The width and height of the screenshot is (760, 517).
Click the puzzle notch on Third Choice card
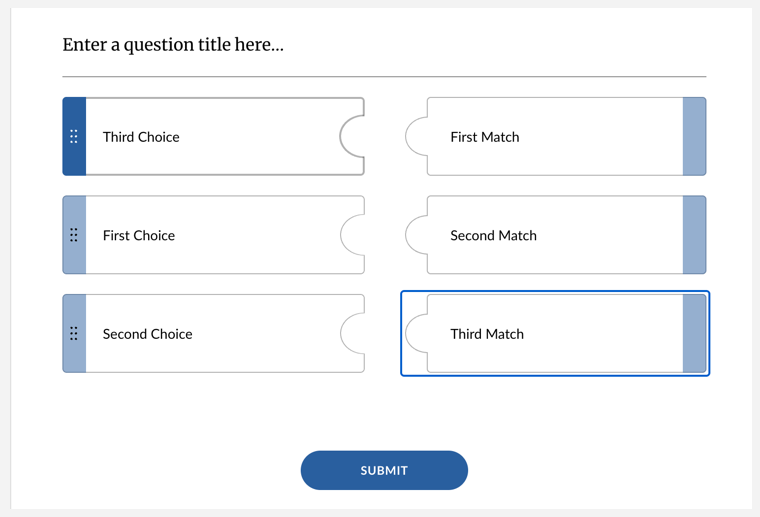[352, 137]
